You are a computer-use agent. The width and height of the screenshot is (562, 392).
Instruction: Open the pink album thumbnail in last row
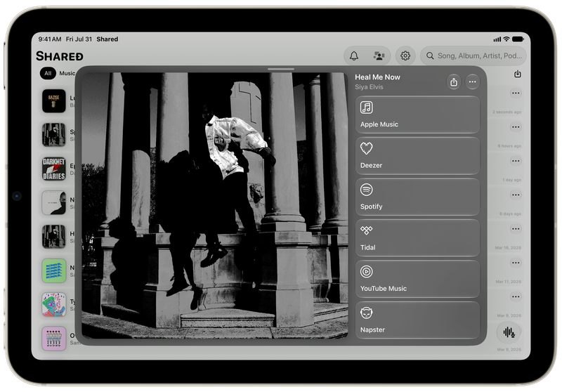click(x=54, y=339)
